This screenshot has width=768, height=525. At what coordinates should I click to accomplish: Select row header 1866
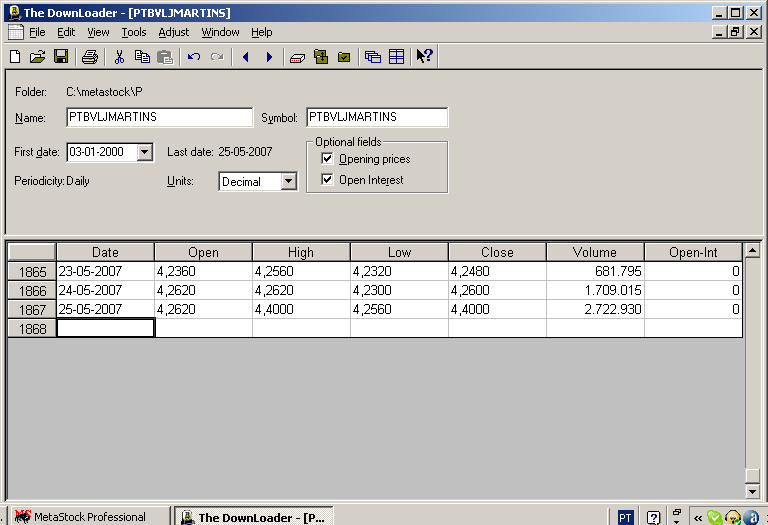pyautogui.click(x=32, y=290)
